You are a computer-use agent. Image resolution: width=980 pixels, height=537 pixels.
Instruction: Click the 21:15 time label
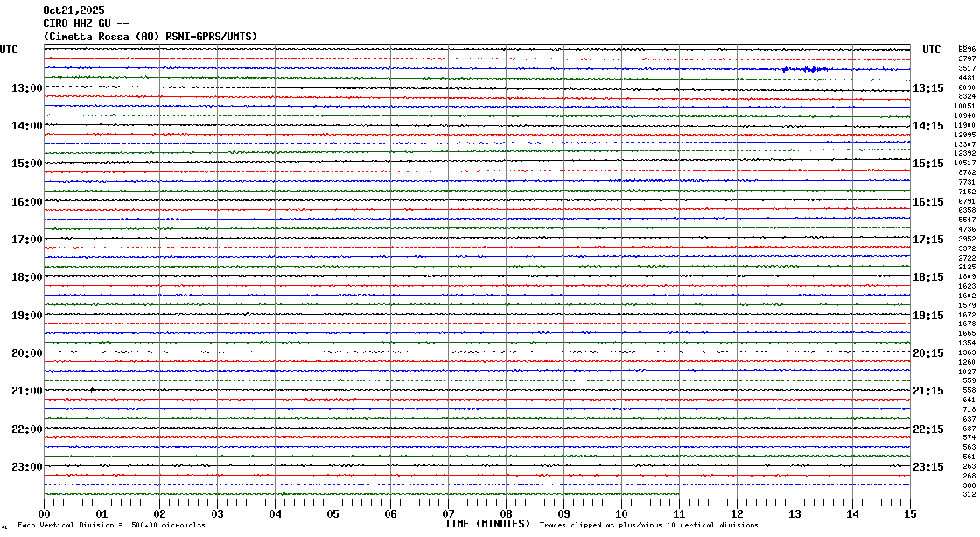point(928,391)
